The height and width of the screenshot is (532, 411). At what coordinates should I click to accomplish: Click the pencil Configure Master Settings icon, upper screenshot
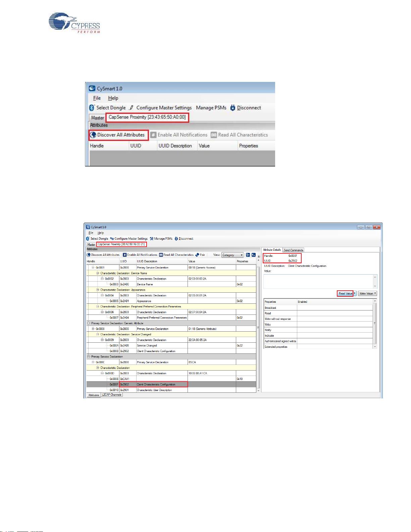coord(132,108)
